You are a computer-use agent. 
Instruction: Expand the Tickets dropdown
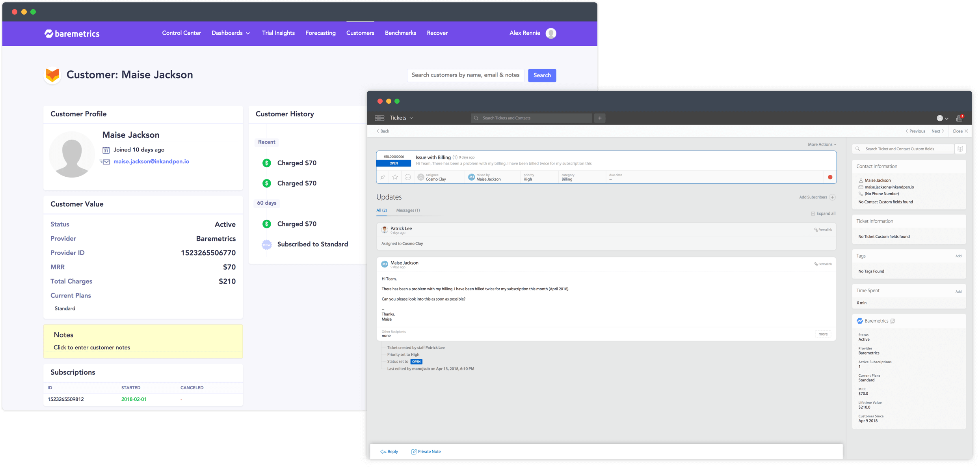401,118
